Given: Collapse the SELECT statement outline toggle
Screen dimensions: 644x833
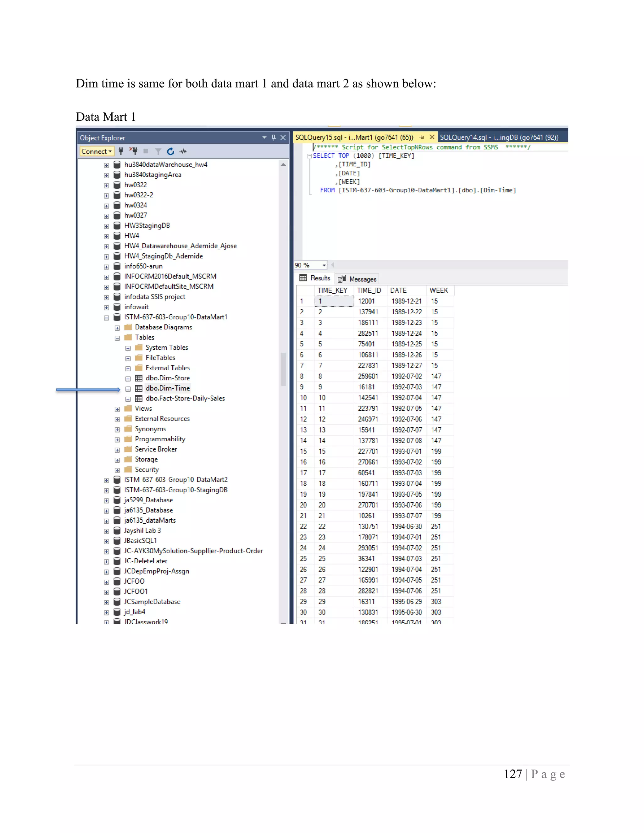Looking at the screenshot, I should click(x=310, y=156).
